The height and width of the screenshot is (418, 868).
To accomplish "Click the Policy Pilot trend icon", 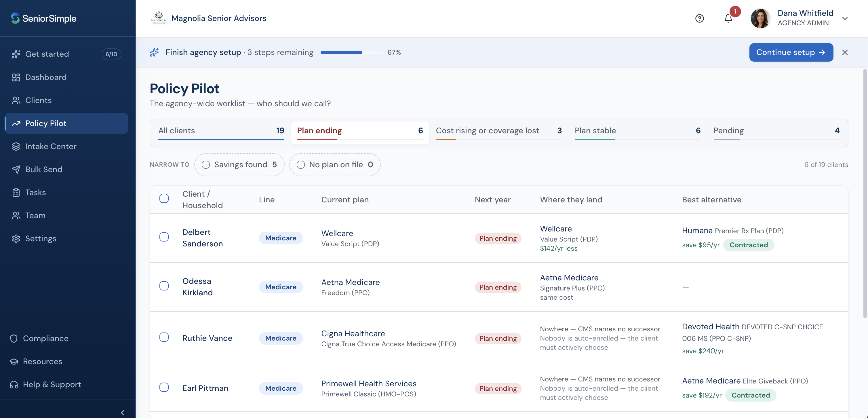I will click(x=16, y=124).
